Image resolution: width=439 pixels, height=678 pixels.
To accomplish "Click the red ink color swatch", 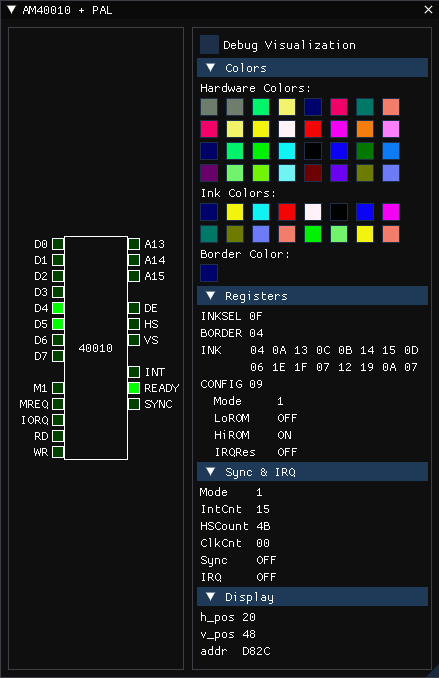I will coord(287,212).
